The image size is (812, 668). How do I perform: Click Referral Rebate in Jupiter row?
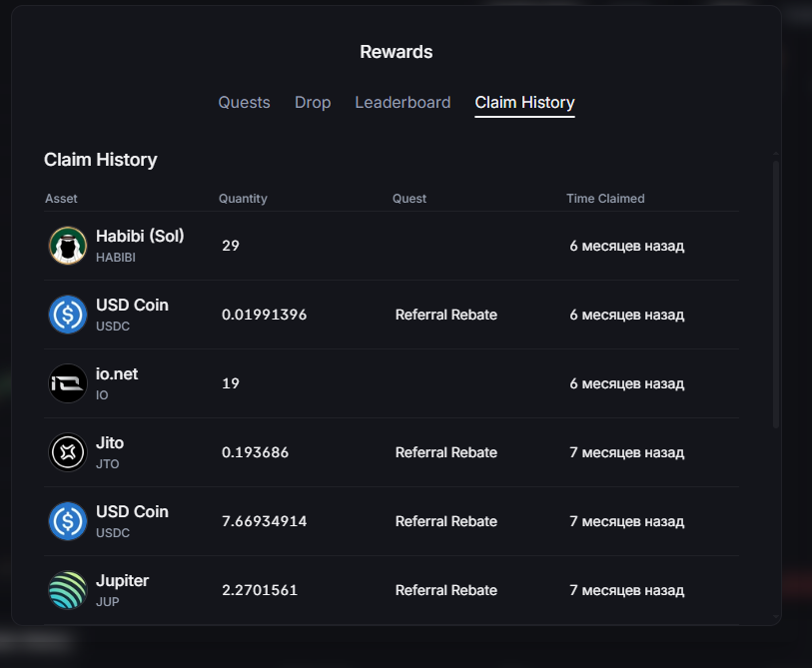tap(445, 590)
